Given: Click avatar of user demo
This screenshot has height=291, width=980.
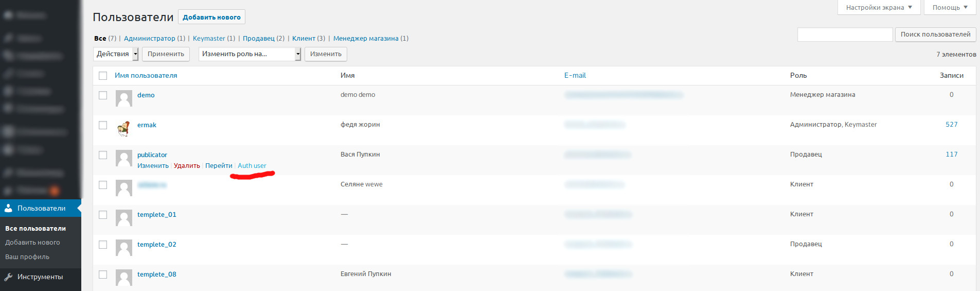Looking at the screenshot, I should (124, 98).
